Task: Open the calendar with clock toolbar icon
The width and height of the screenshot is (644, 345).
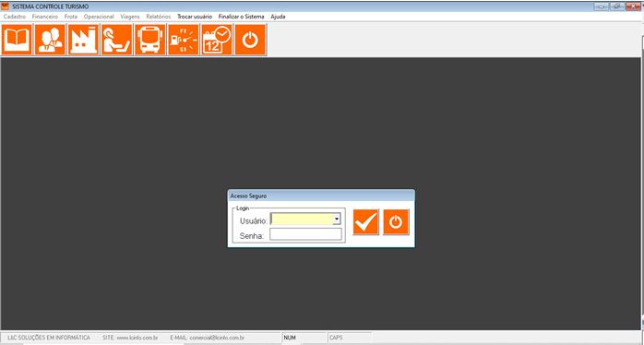Action: (217, 40)
